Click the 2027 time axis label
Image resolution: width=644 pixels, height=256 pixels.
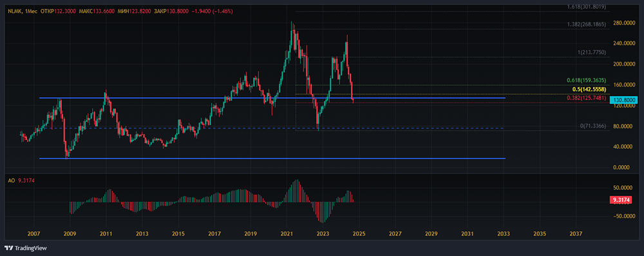click(395, 233)
